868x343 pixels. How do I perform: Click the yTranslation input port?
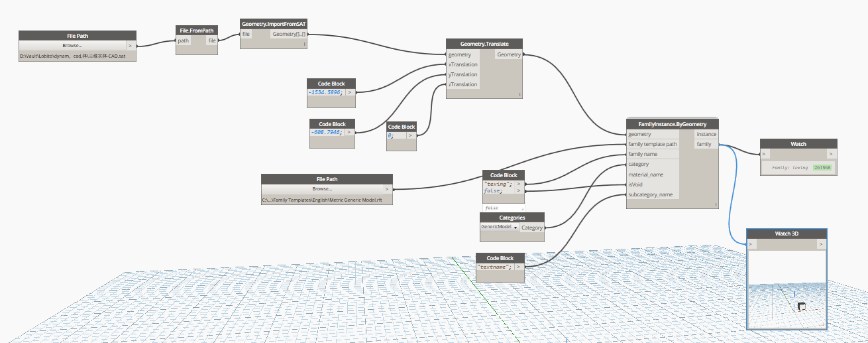click(462, 74)
